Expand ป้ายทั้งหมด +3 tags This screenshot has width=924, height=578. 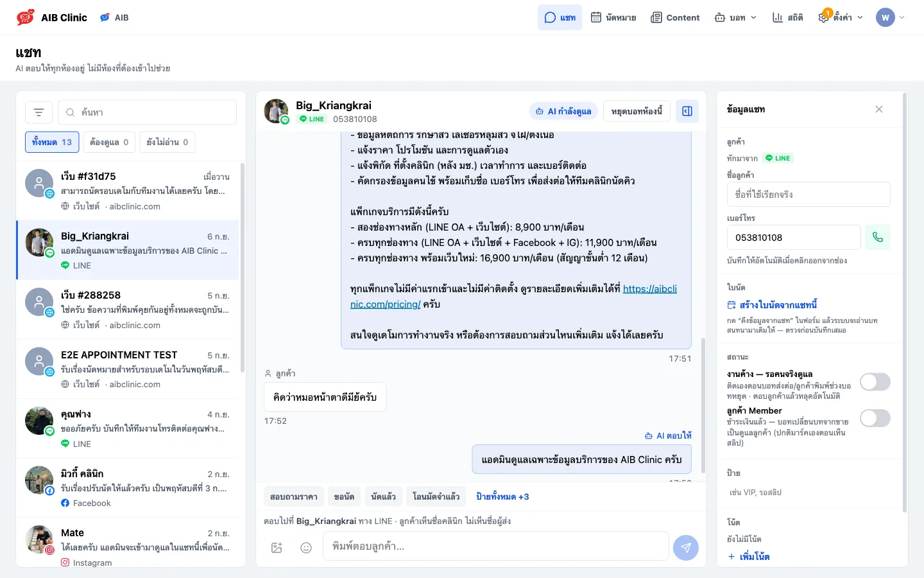pyautogui.click(x=502, y=496)
